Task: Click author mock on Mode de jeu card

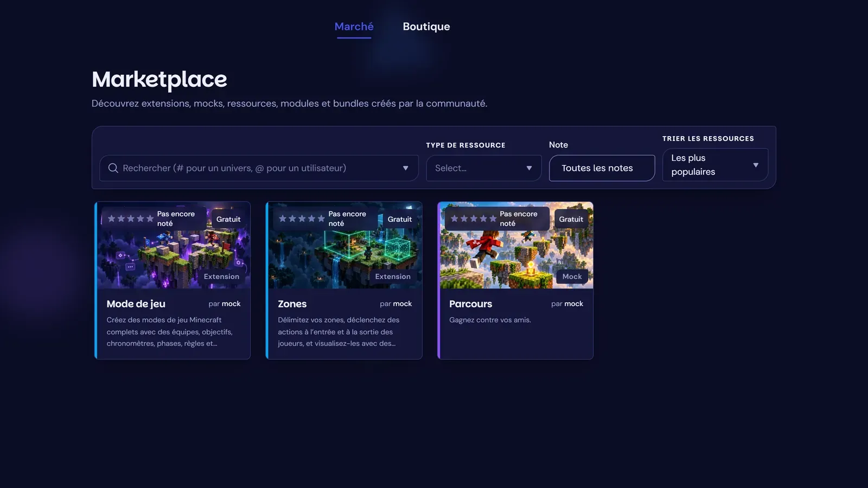Action: pyautogui.click(x=231, y=304)
